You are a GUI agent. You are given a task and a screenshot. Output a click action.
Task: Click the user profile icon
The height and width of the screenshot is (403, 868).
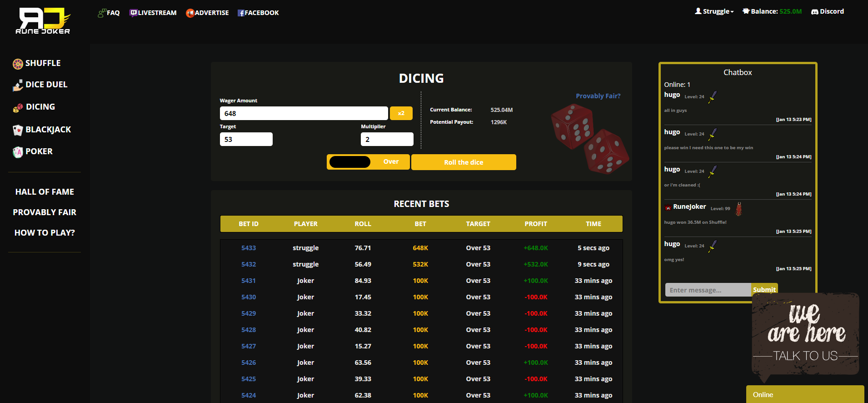click(x=698, y=11)
